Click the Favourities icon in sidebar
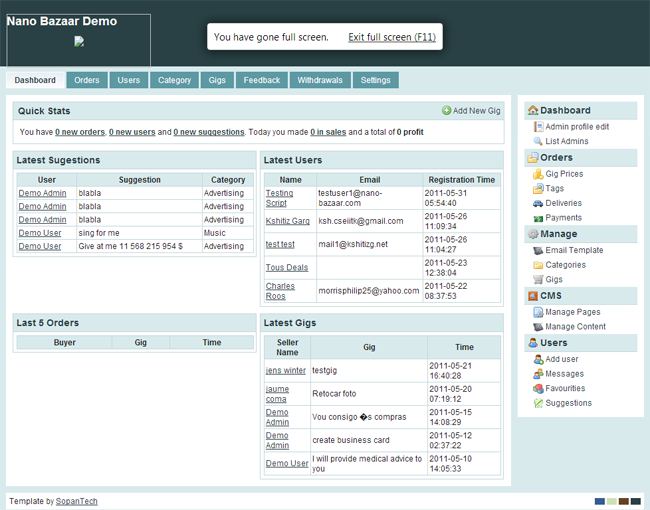 click(x=538, y=389)
